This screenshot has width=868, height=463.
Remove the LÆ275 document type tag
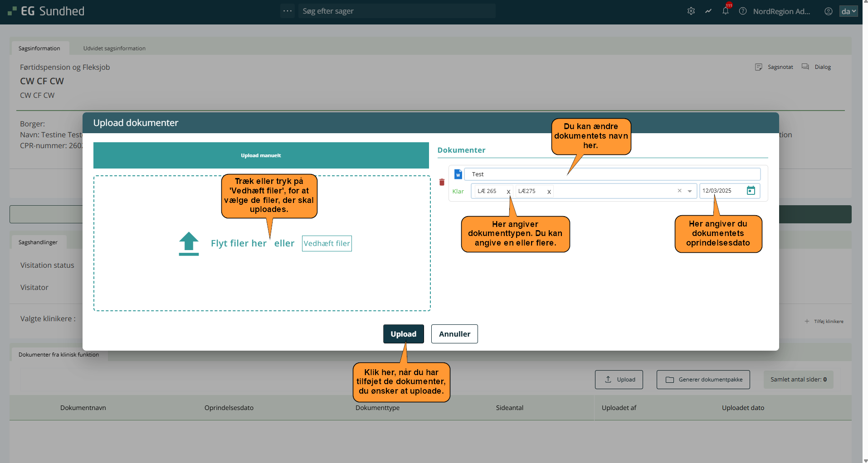point(549,192)
